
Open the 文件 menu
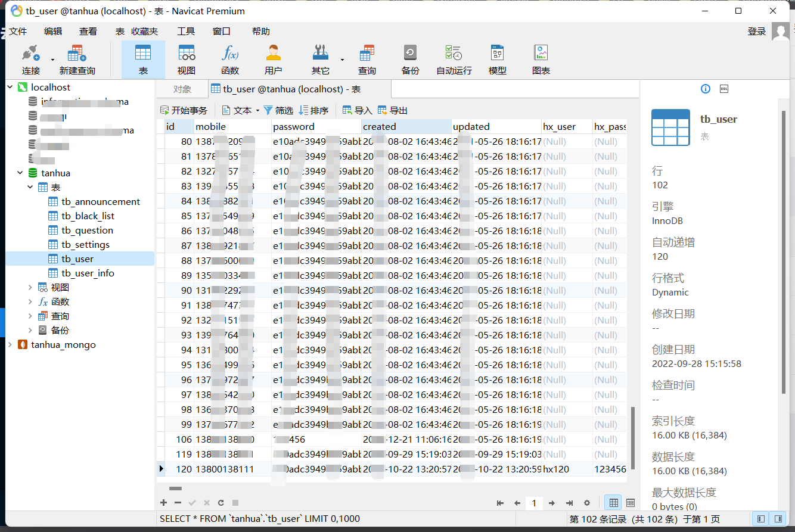pyautogui.click(x=18, y=31)
